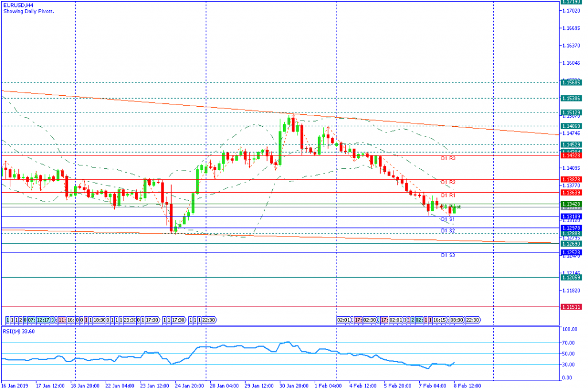Select the 'Showing Daily Pivots.' indicator text
This screenshot has width=588, height=392.
coord(29,11)
